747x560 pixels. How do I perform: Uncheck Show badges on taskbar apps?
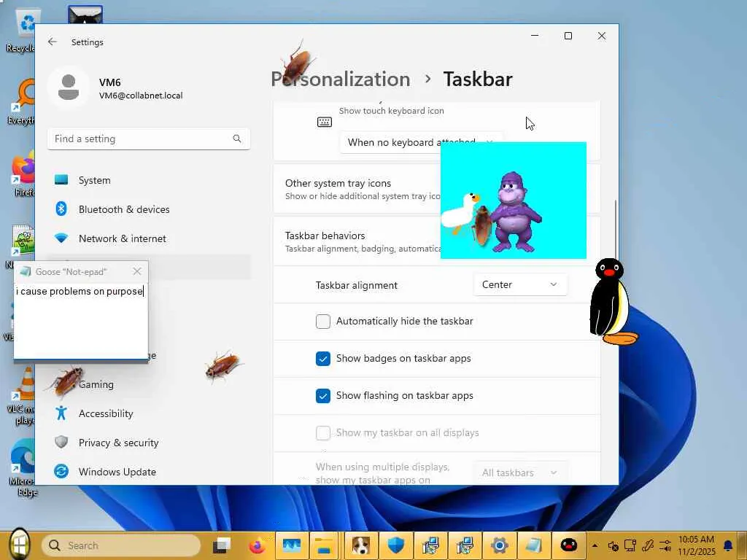point(323,359)
